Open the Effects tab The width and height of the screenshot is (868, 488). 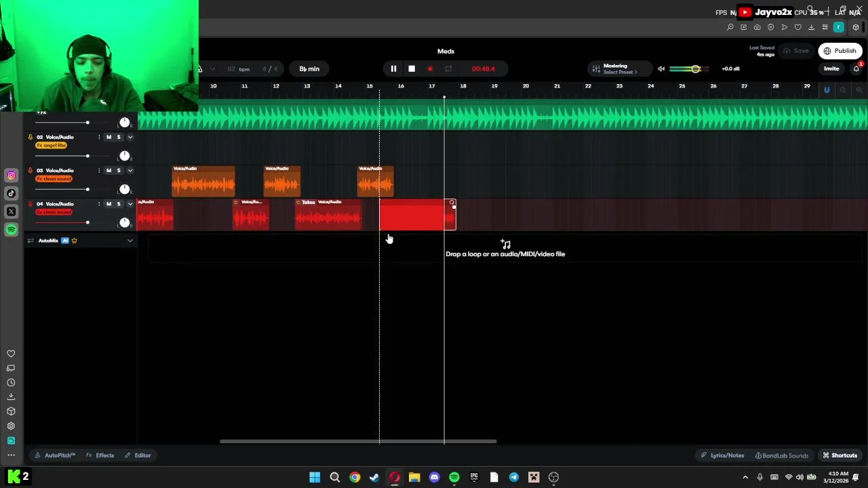(100, 455)
